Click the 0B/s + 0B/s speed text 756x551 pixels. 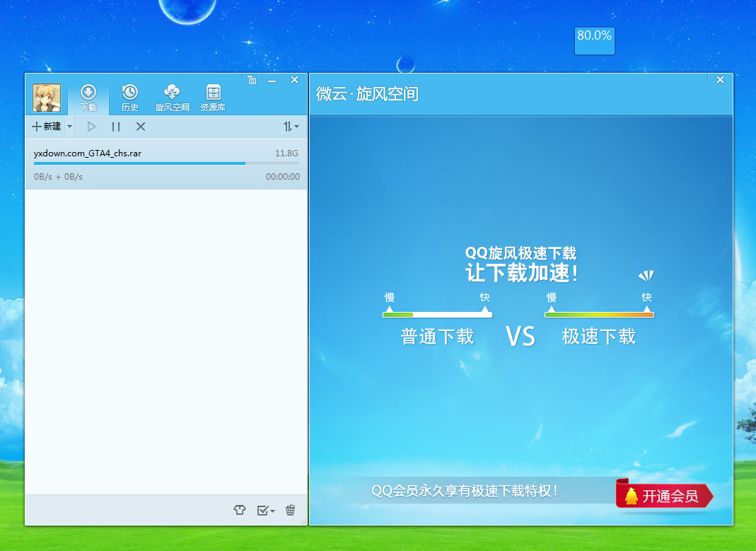tap(58, 177)
